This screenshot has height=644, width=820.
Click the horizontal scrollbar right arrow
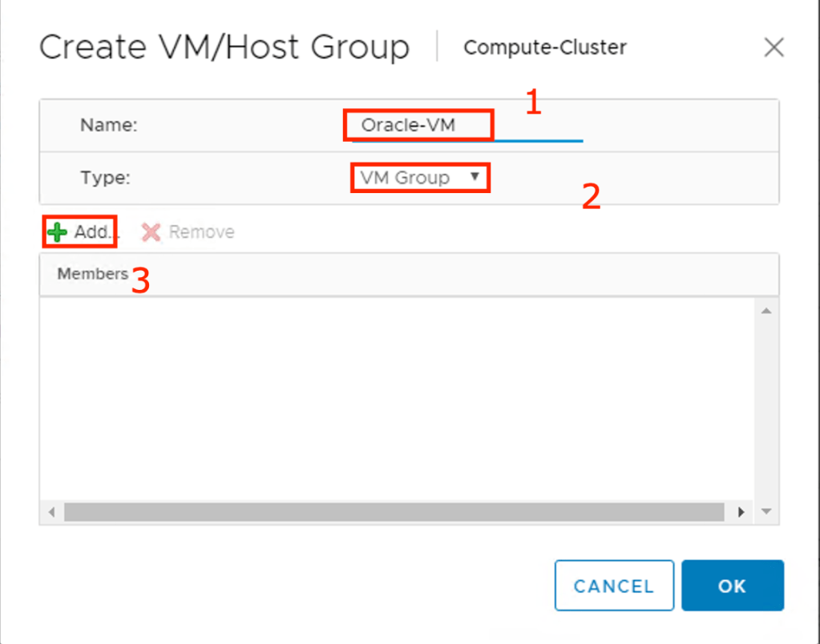coord(741,512)
